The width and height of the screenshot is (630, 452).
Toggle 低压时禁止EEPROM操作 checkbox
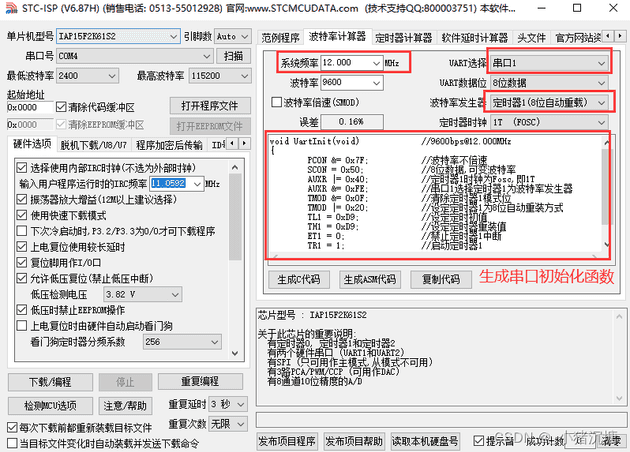click(22, 310)
